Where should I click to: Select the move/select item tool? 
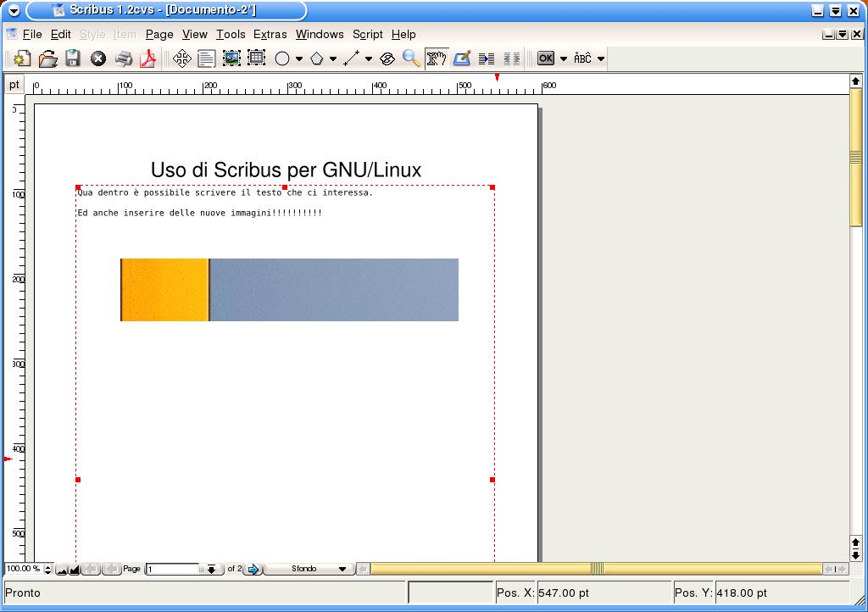pyautogui.click(x=182, y=58)
